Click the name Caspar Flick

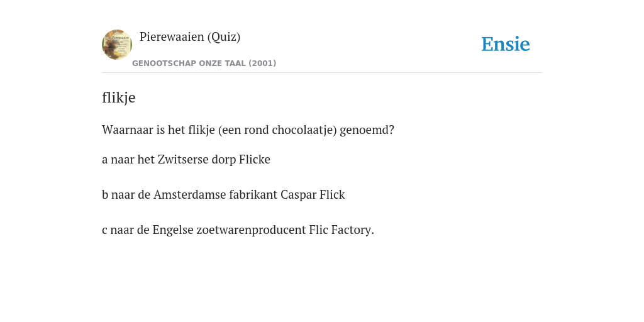(313, 195)
